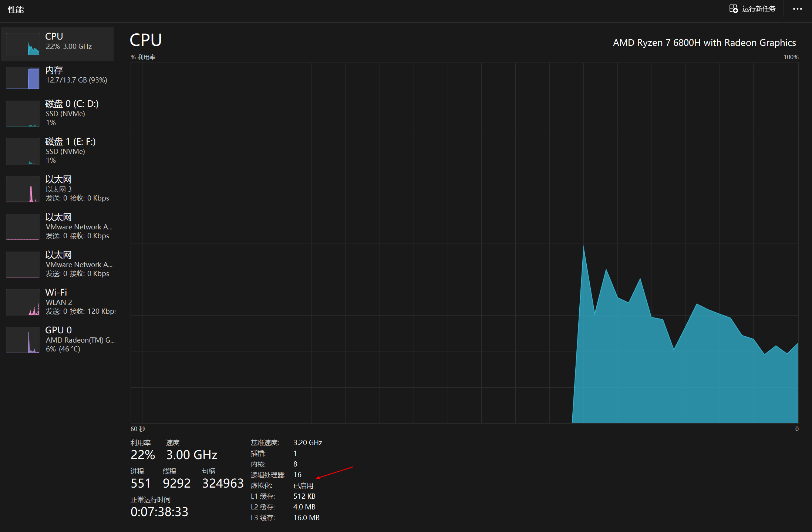
Task: Click the AMD Ryzen 7 6800H processor name
Action: (704, 43)
